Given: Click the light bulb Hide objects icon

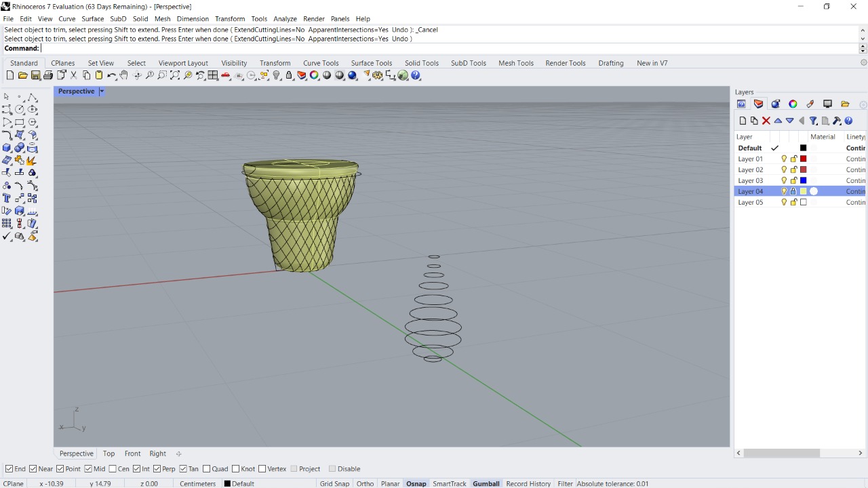Looking at the screenshot, I should 277,75.
